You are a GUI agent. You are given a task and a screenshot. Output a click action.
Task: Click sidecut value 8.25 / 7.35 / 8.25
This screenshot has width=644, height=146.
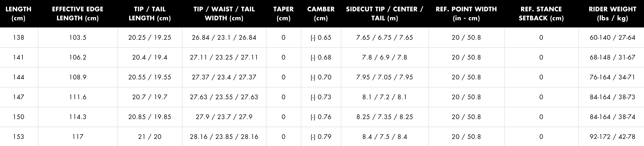(385, 117)
